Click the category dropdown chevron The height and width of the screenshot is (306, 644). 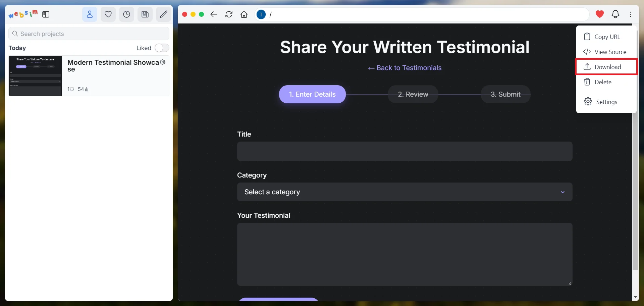(562, 192)
